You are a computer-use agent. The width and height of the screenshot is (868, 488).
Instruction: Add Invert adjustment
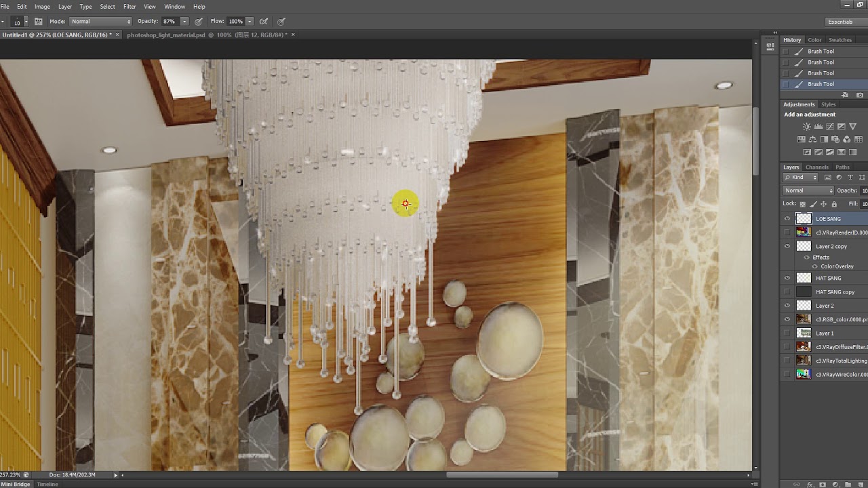806,152
